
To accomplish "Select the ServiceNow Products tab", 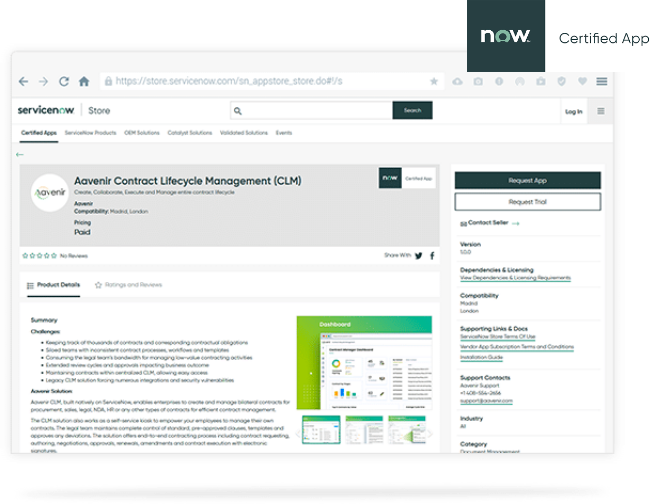I will click(x=90, y=133).
